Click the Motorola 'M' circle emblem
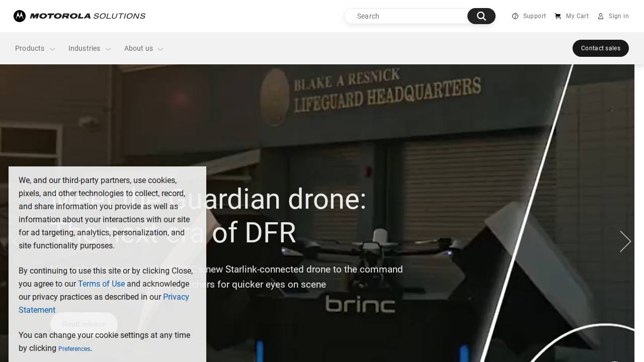 19,16
